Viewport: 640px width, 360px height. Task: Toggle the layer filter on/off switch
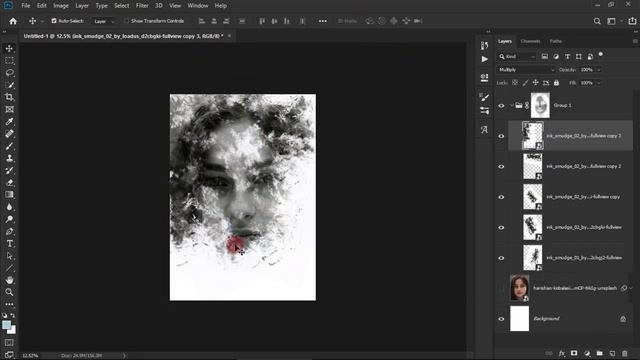(600, 55)
